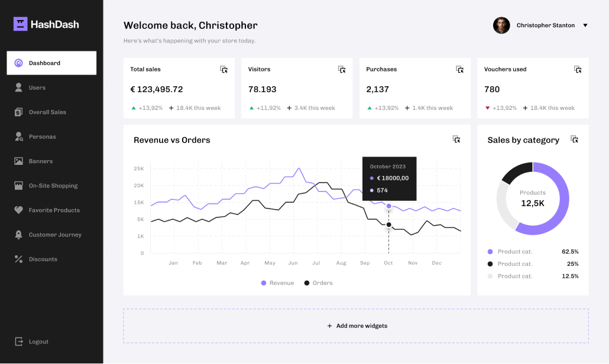Click the export icon on Total sales card

(223, 69)
